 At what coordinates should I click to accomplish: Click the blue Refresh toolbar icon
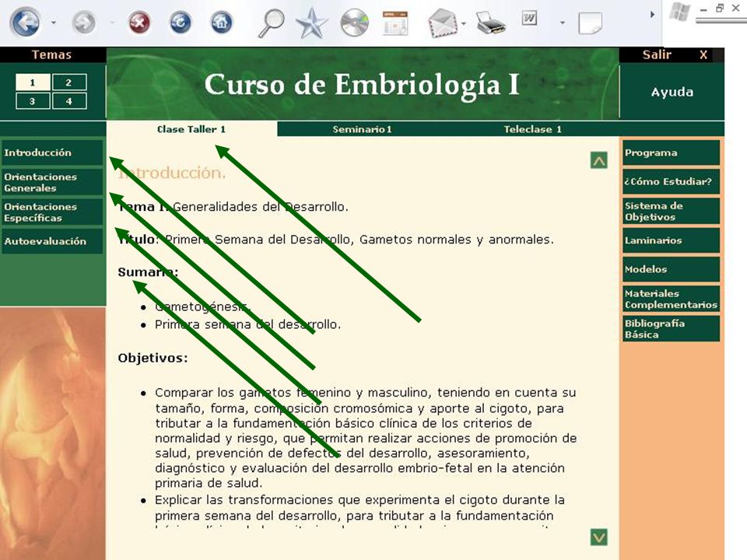181,23
